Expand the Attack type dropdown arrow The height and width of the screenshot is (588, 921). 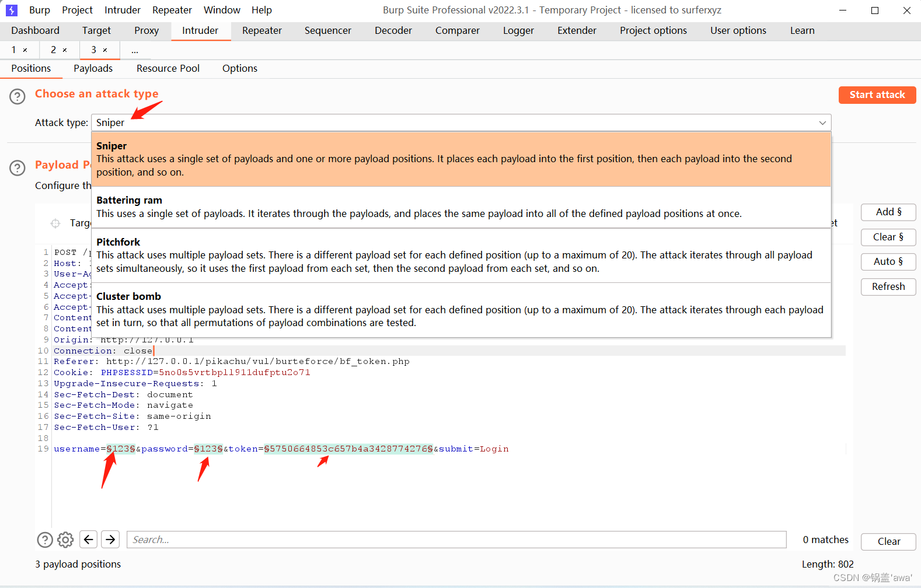click(x=822, y=123)
